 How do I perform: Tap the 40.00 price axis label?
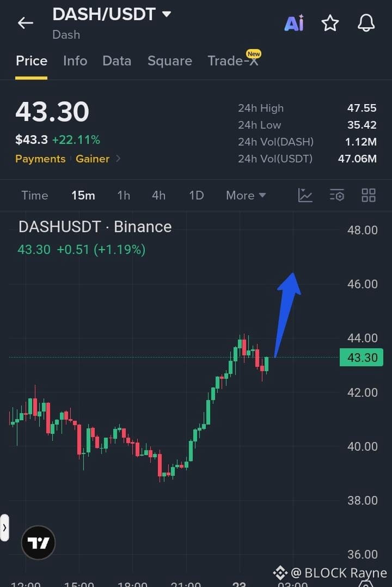click(x=362, y=446)
